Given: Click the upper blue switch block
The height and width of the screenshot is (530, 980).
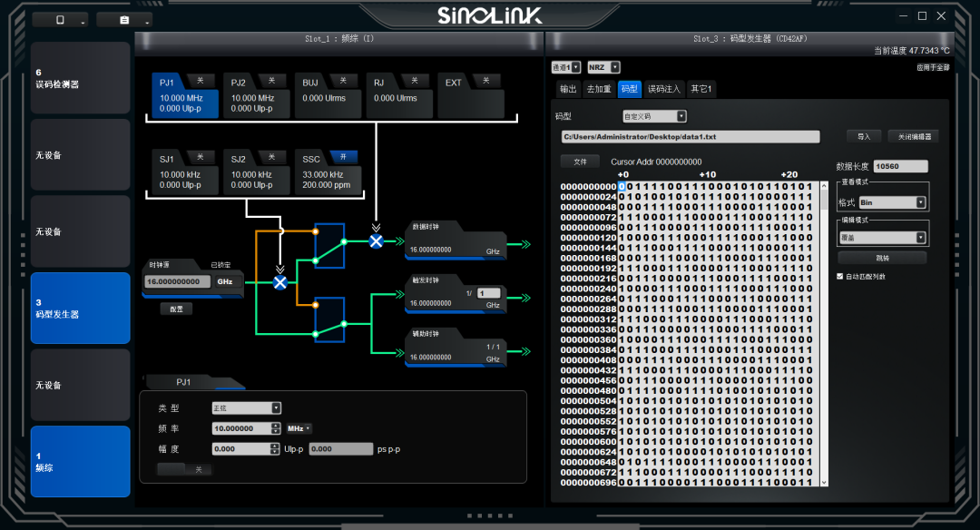Looking at the screenshot, I should [328, 245].
